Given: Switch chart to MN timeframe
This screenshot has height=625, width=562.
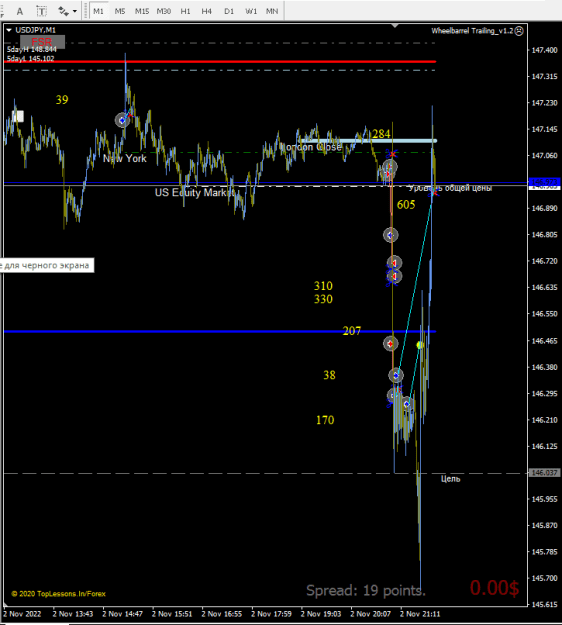Looking at the screenshot, I should pyautogui.click(x=272, y=11).
